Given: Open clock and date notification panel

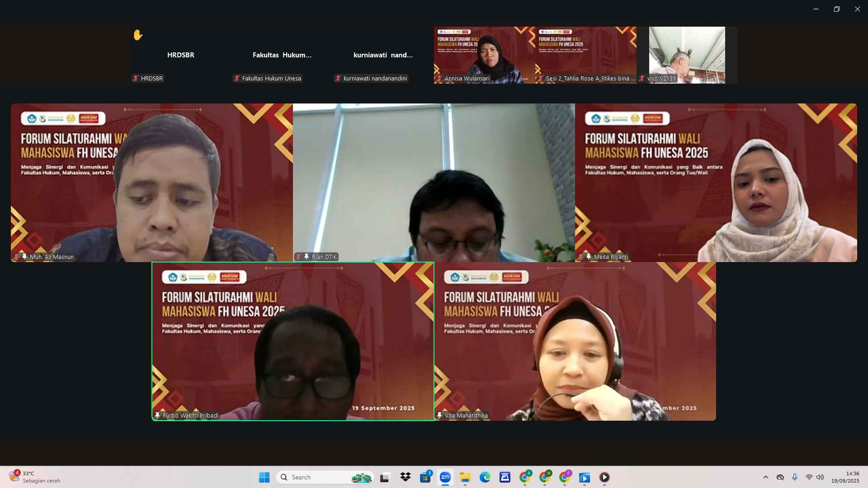Looking at the screenshot, I should (845, 477).
